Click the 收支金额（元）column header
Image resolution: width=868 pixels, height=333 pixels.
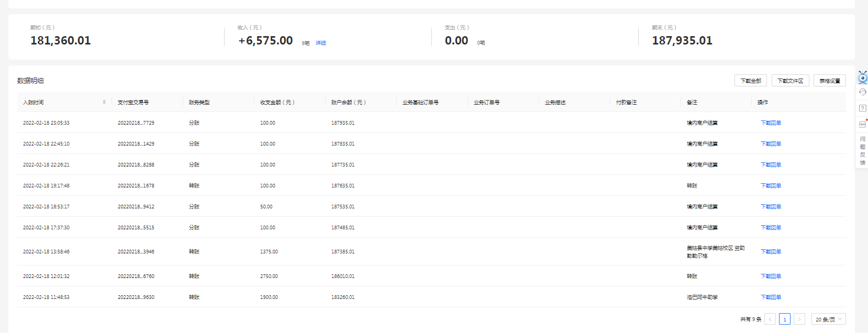(277, 102)
